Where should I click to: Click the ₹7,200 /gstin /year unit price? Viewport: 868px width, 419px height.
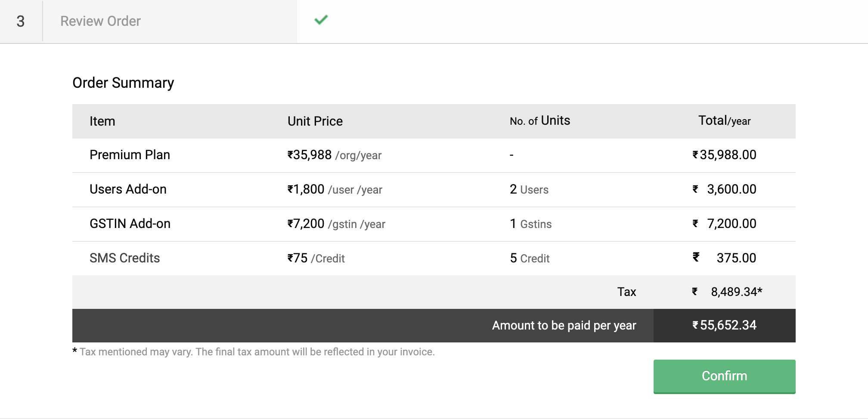pyautogui.click(x=336, y=224)
